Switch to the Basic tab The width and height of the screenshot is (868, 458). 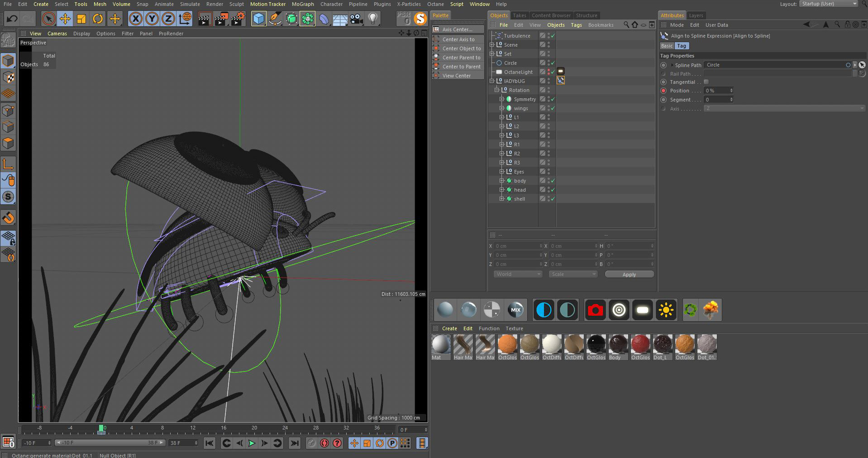click(667, 46)
